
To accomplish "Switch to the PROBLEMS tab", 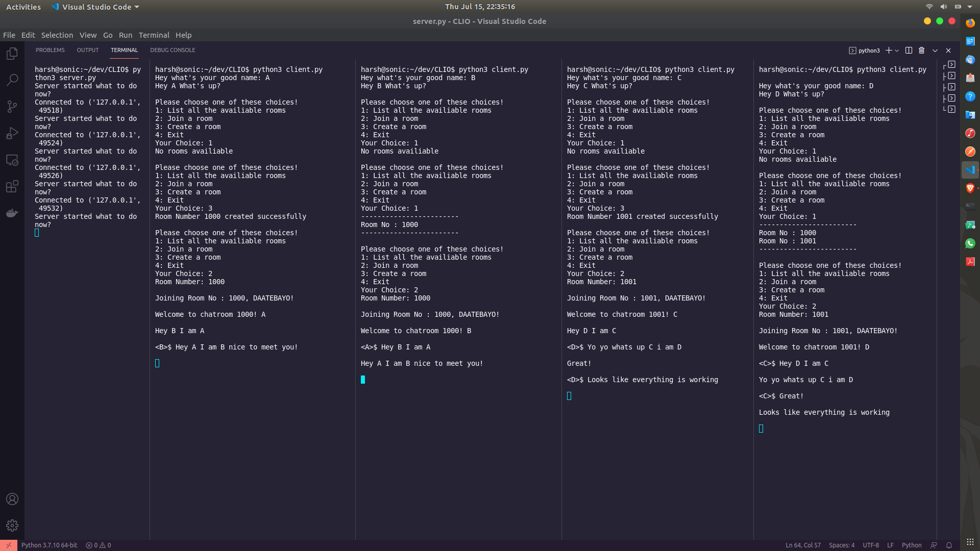I will 50,50.
